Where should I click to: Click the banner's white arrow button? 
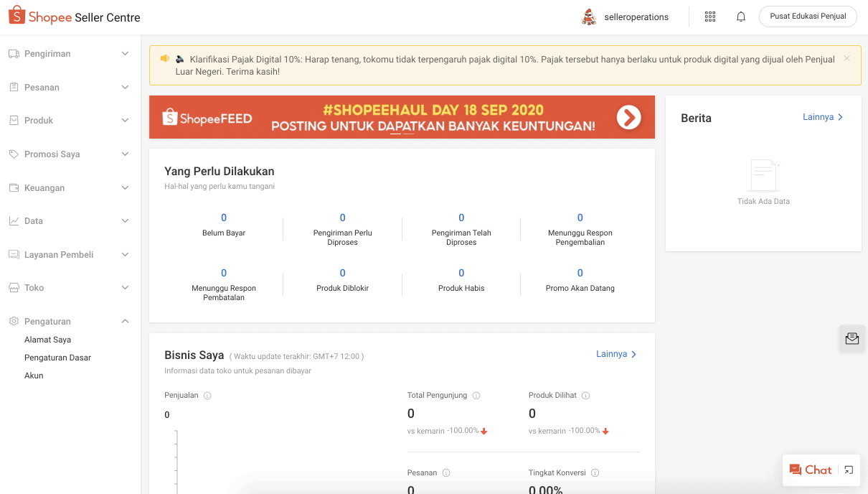point(628,117)
